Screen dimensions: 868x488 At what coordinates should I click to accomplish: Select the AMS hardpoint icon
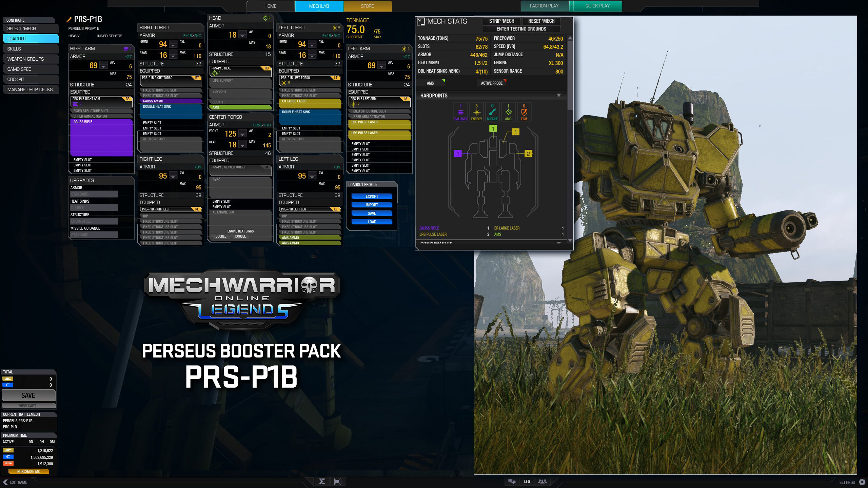(x=508, y=112)
